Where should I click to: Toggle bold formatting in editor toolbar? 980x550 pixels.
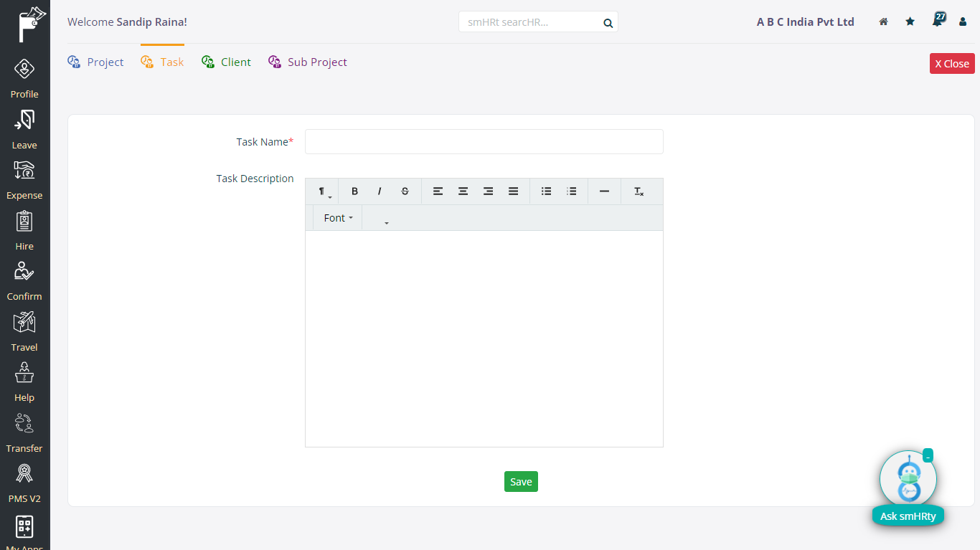354,191
